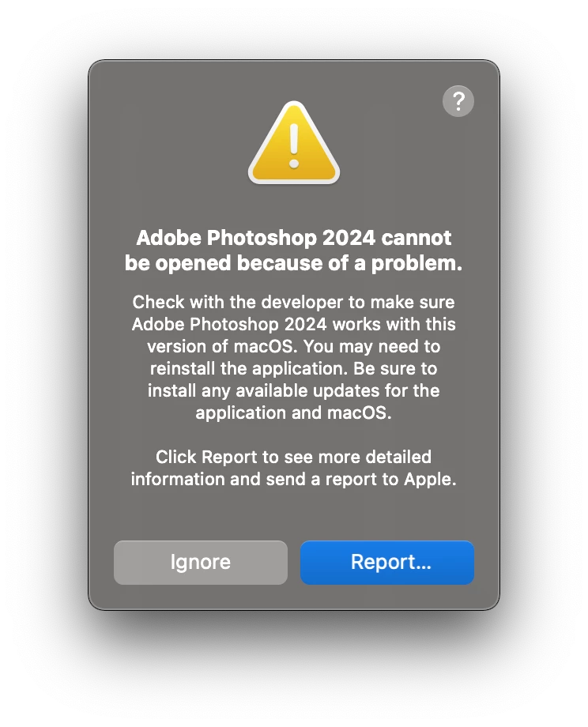Send crash details using the Report… button
This screenshot has height=727, width=588.
(x=386, y=562)
